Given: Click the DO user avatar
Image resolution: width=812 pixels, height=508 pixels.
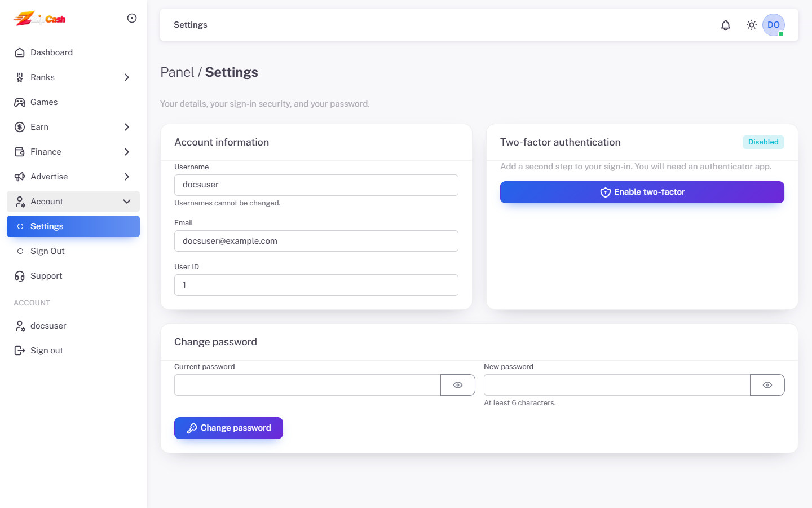Looking at the screenshot, I should pos(774,25).
